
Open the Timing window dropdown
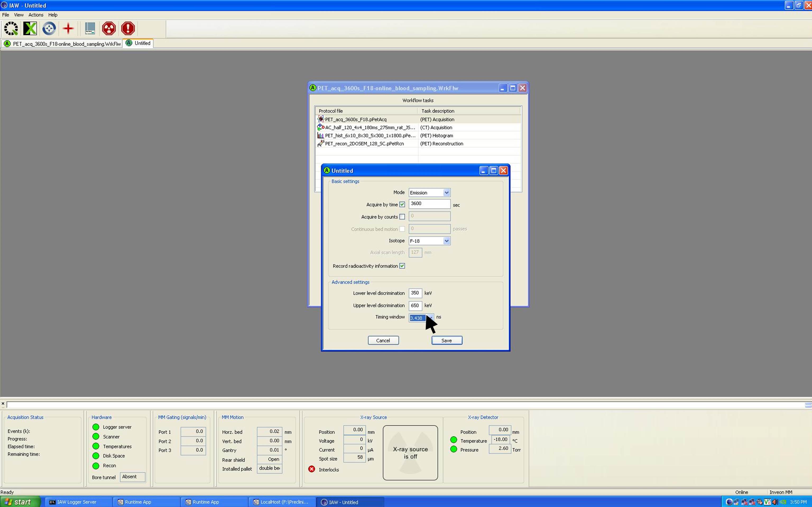[x=431, y=317]
